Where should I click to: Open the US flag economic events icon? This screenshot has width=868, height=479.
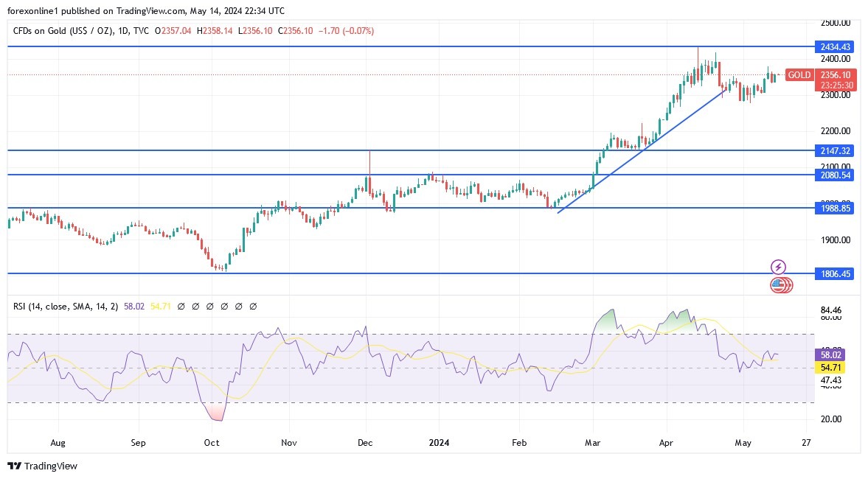(780, 285)
